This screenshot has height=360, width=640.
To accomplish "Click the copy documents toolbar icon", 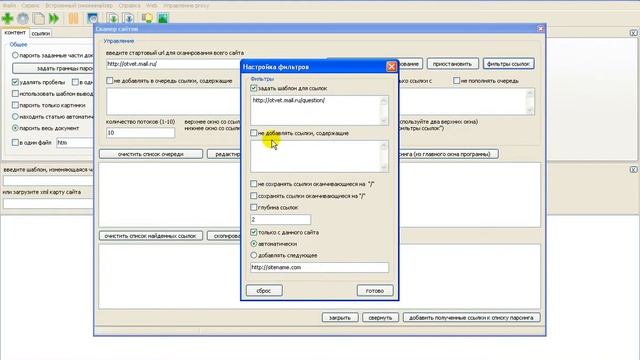I will 39,18.
